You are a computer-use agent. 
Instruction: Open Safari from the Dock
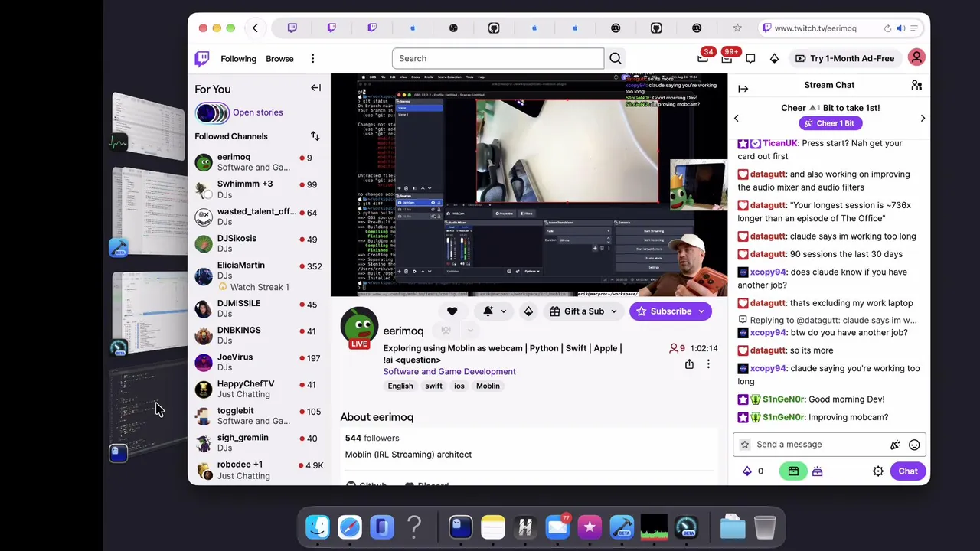pyautogui.click(x=350, y=527)
